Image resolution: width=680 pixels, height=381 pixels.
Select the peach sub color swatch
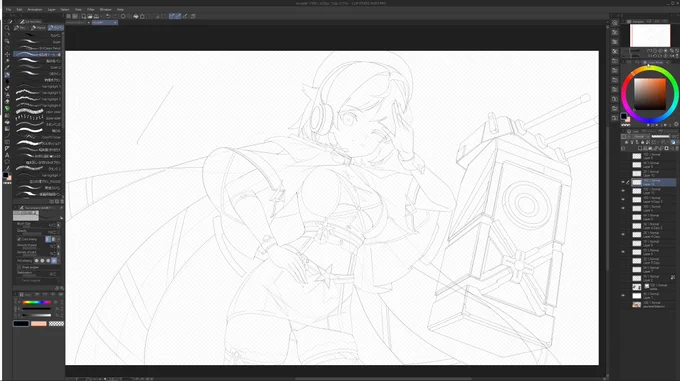click(39, 323)
